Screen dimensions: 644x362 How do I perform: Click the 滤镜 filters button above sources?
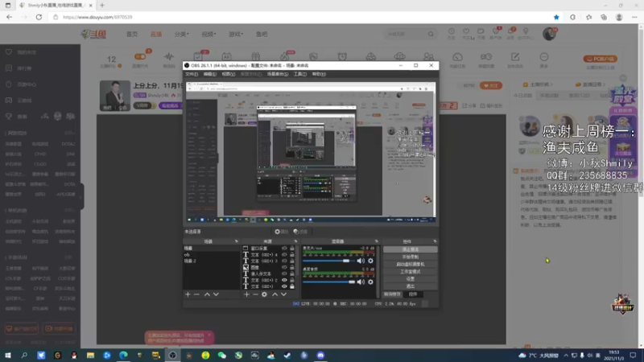pyautogui.click(x=300, y=232)
